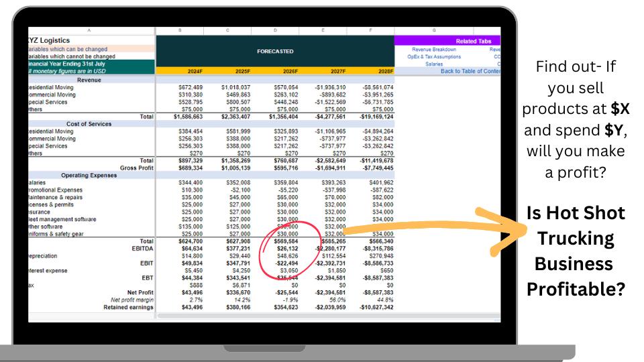
Task: Select the 2024F year header cell
Action: (180, 71)
